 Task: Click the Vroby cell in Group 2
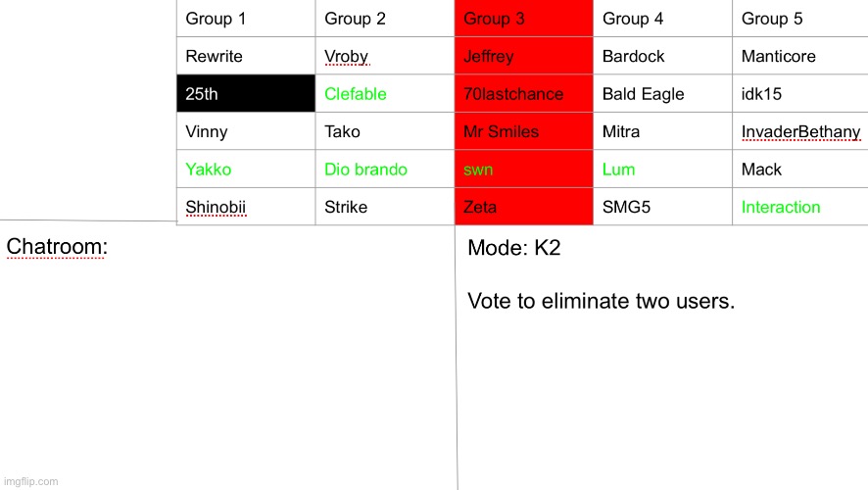coord(385,56)
